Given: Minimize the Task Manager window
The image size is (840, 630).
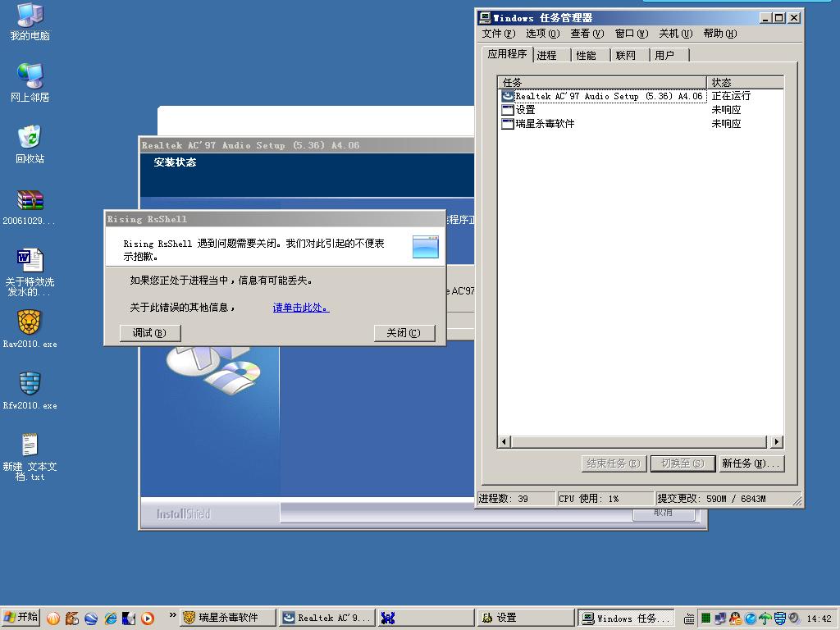Looking at the screenshot, I should (x=765, y=18).
